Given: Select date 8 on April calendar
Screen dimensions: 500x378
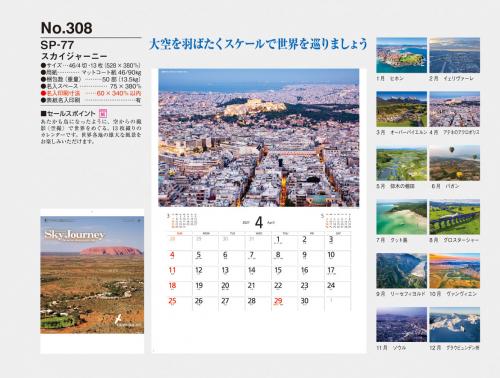Looking at the screenshot, I should pos(278,255).
